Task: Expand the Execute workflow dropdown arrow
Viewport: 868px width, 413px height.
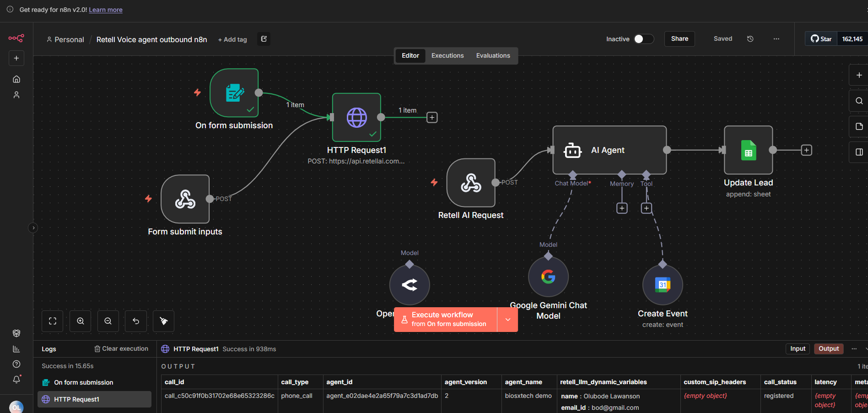Action: [507, 320]
